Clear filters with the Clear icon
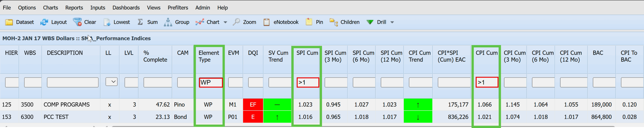This screenshot has width=644, height=128. pyautogui.click(x=77, y=22)
